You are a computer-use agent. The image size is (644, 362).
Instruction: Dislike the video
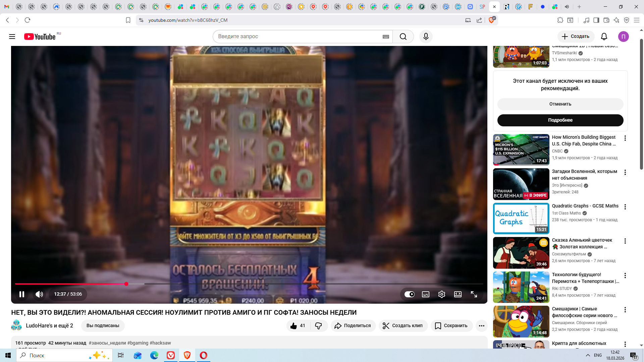319,326
